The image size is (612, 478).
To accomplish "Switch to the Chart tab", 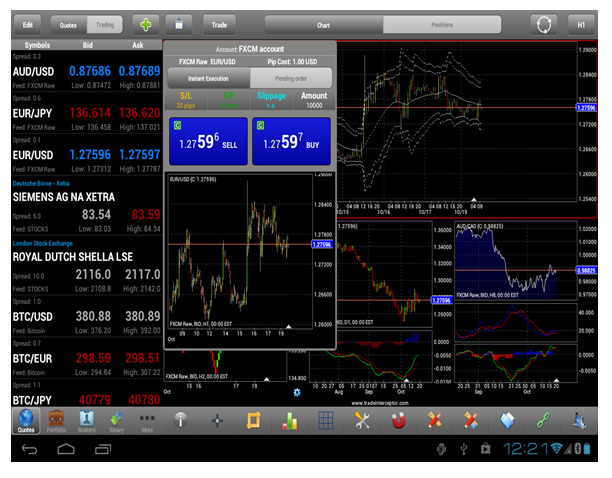I will tap(324, 25).
